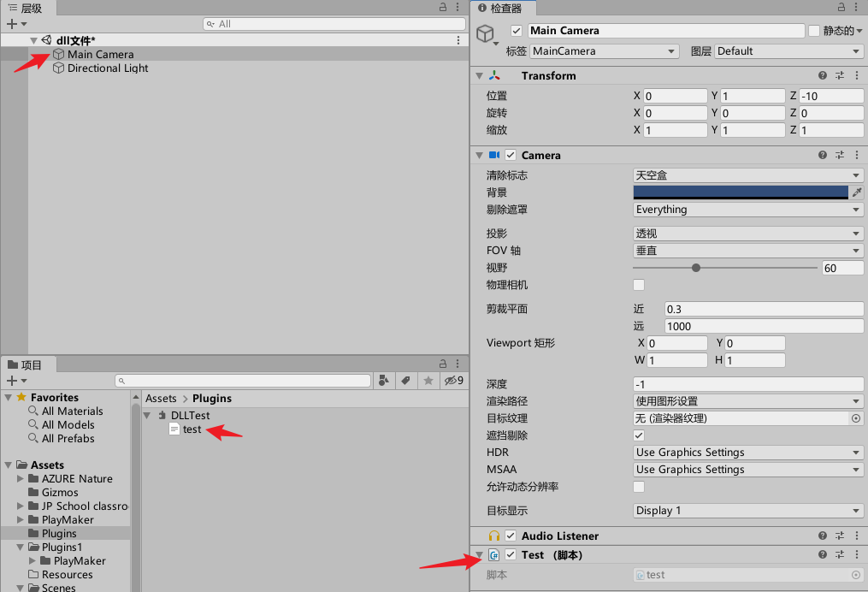Open FOV 轴 垂直 dropdown
868x592 pixels.
pyautogui.click(x=748, y=251)
